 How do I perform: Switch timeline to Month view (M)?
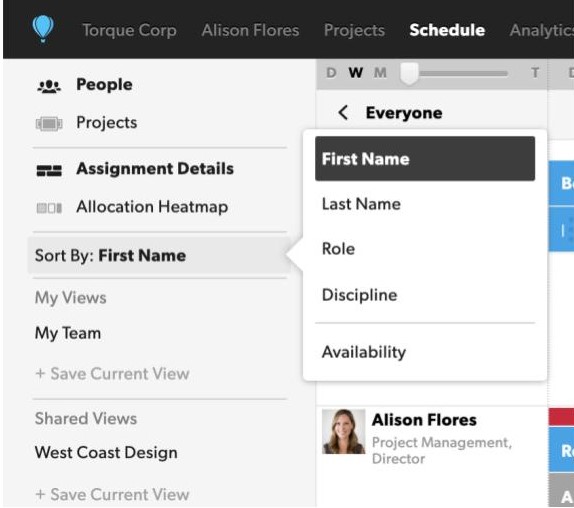(380, 72)
